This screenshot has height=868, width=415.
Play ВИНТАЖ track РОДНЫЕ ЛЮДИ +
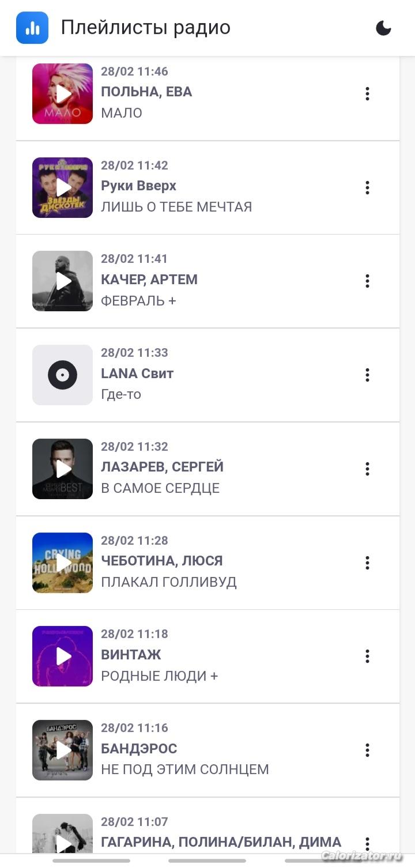pyautogui.click(x=62, y=656)
